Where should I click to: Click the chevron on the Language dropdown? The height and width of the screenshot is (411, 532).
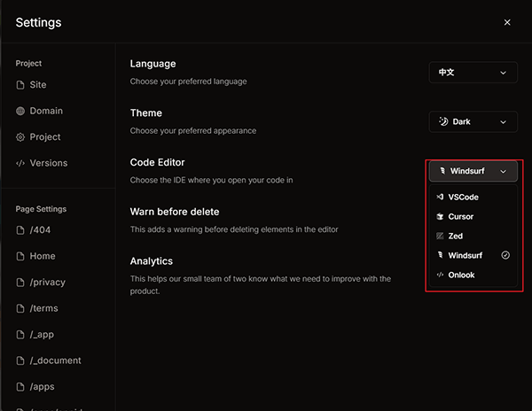(503, 73)
